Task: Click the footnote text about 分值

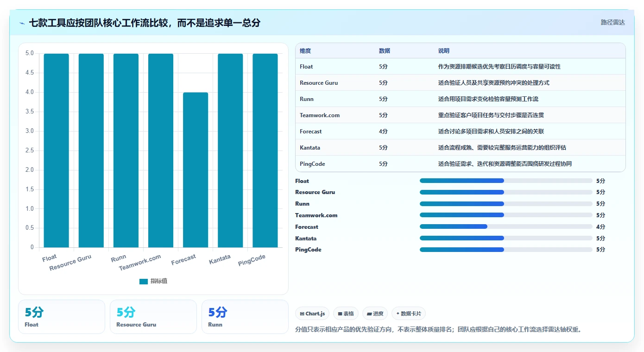Action: pos(438,330)
